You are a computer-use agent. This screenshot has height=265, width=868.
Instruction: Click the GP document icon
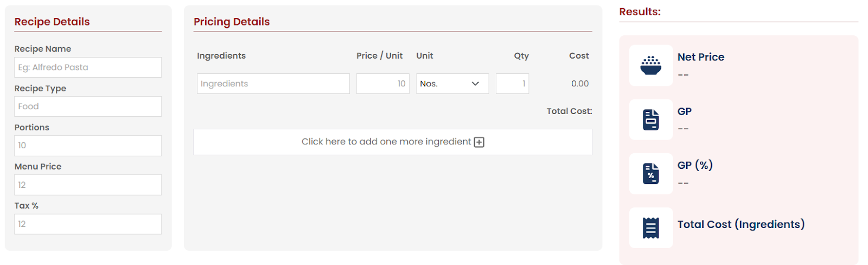(x=650, y=119)
